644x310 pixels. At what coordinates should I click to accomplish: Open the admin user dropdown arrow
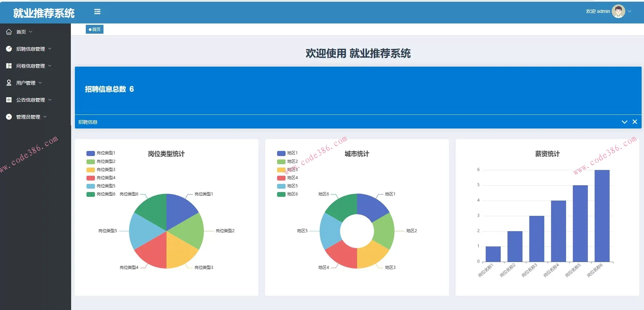click(629, 11)
